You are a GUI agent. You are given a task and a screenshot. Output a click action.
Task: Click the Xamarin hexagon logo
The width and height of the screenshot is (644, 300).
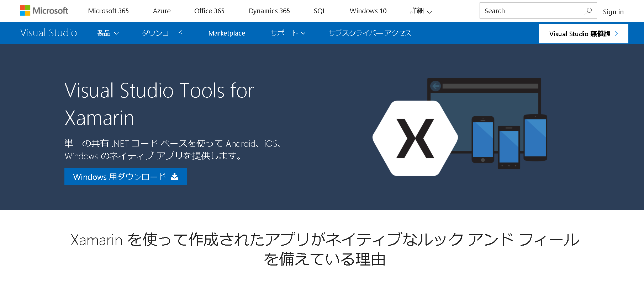(x=415, y=138)
